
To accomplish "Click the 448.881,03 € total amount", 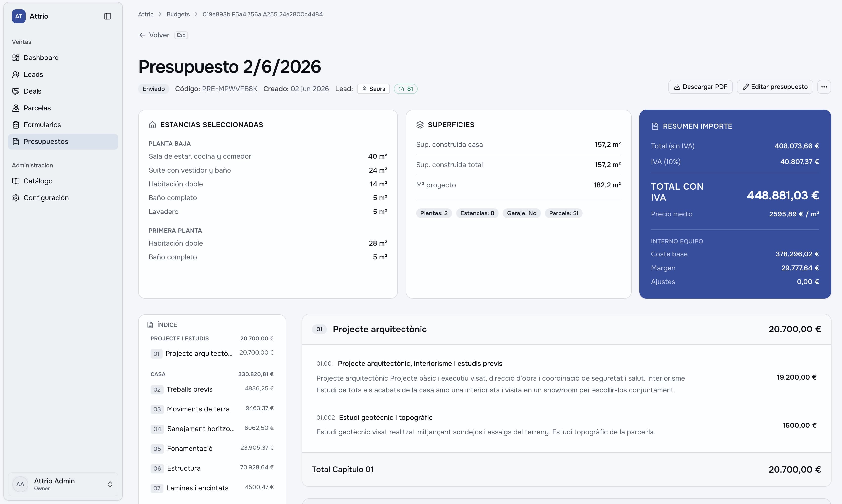I will pos(783,195).
